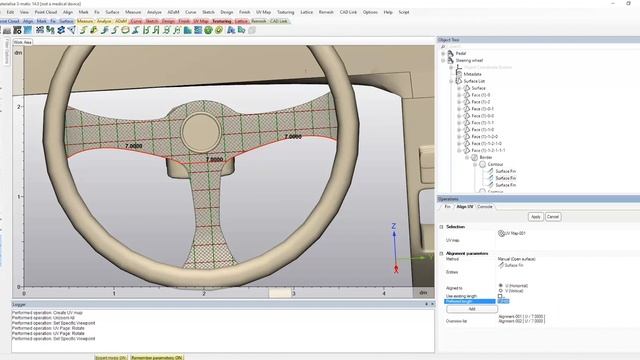Select Metadata in Object Tree
This screenshot has width=640, height=360.
tap(472, 74)
